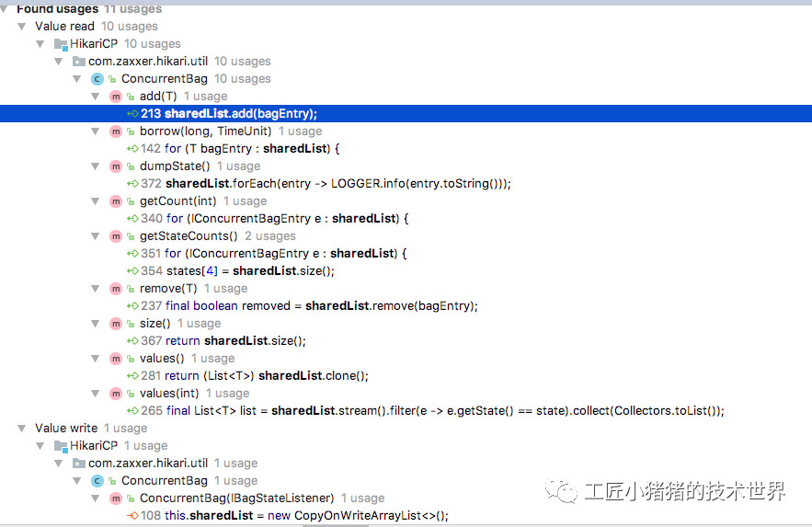812x527 pixels.
Task: Collapse borrow(long, TimeUnit) method node
Action: coord(96,132)
